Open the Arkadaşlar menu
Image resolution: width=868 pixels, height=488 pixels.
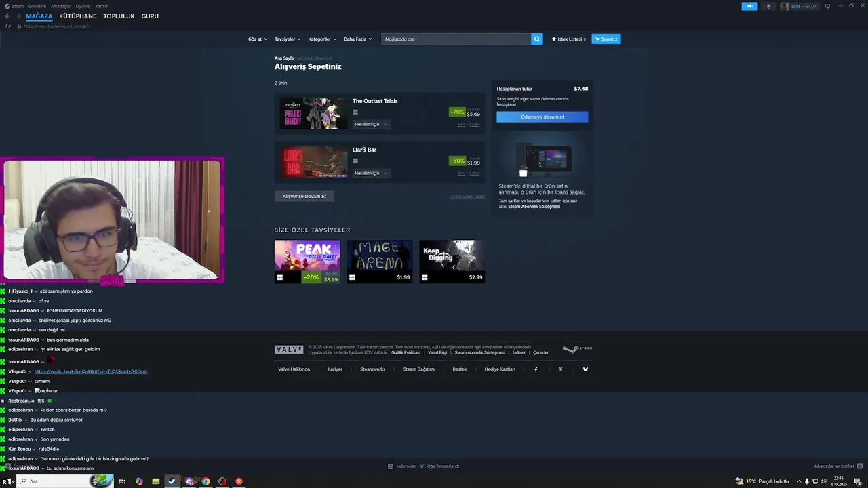61,6
